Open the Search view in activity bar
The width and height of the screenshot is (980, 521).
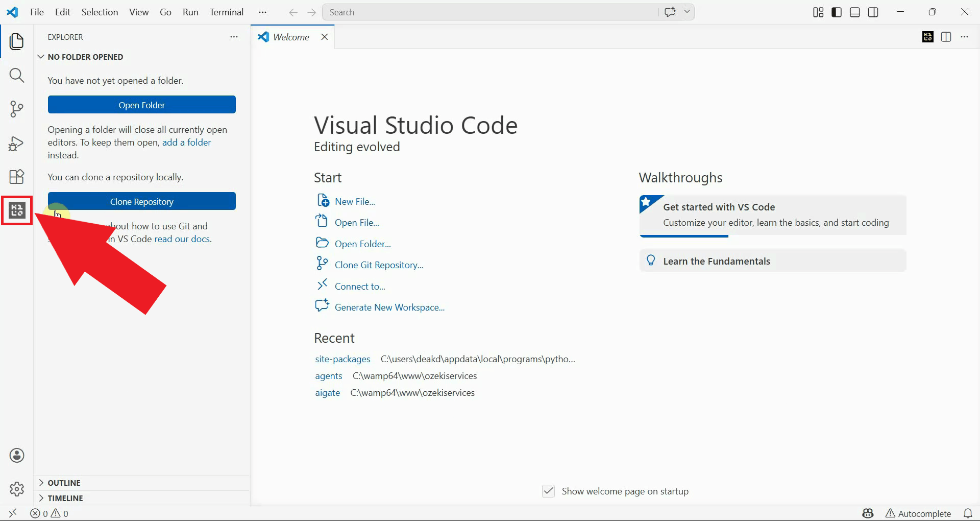(x=17, y=76)
